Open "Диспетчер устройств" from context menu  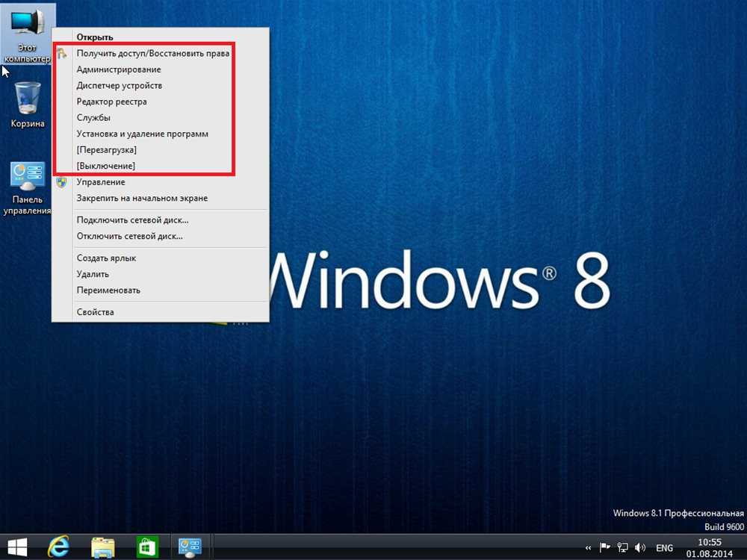point(161,86)
